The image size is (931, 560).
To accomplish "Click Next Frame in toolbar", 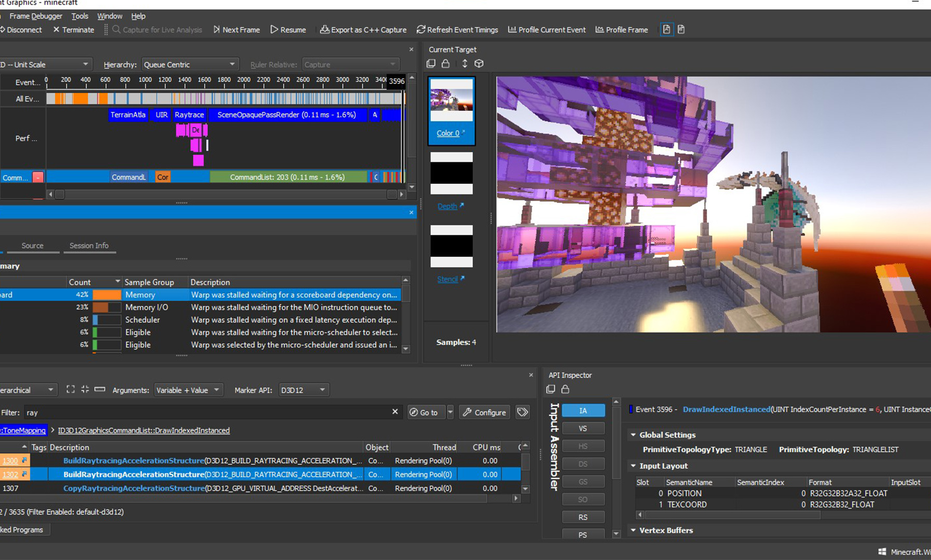I will 237,30.
